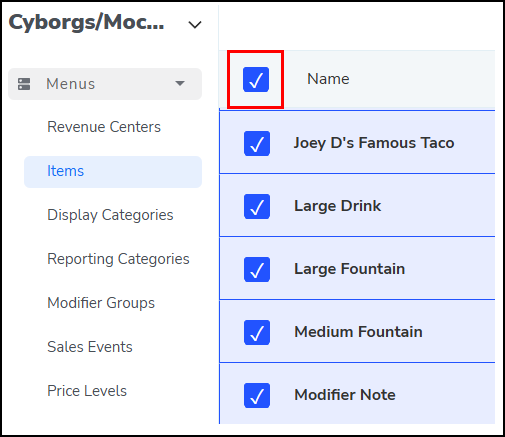
Task: Sort by the Name column header
Action: [328, 79]
